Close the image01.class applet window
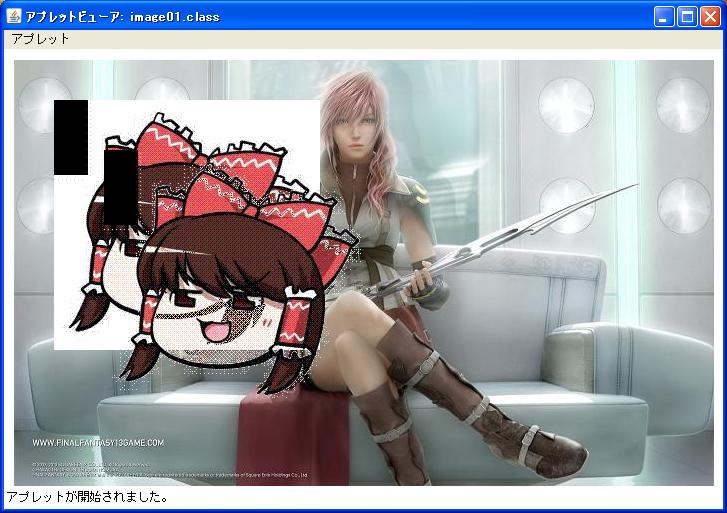This screenshot has height=513, width=727. click(710, 16)
